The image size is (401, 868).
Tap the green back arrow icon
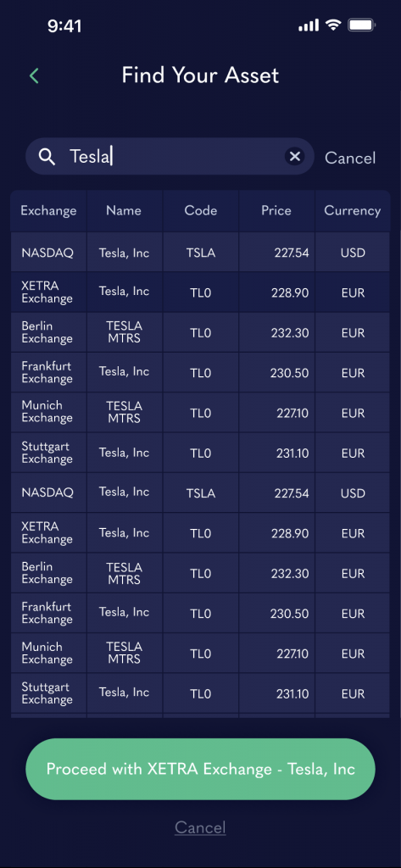click(x=35, y=75)
